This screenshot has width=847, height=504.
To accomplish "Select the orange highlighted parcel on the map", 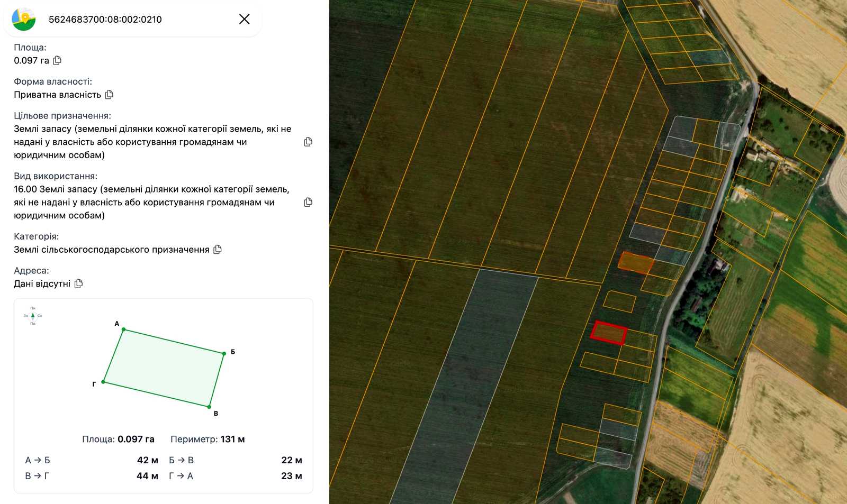I will [x=636, y=262].
